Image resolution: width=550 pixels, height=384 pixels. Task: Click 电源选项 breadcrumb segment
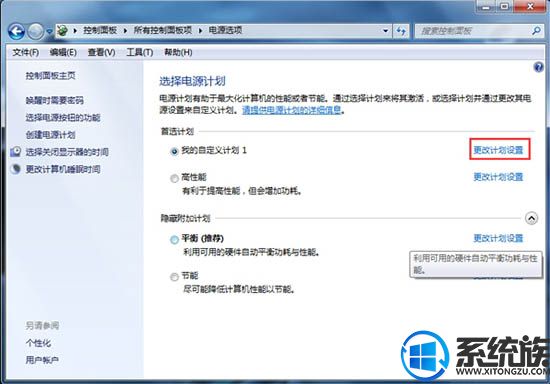tap(225, 31)
